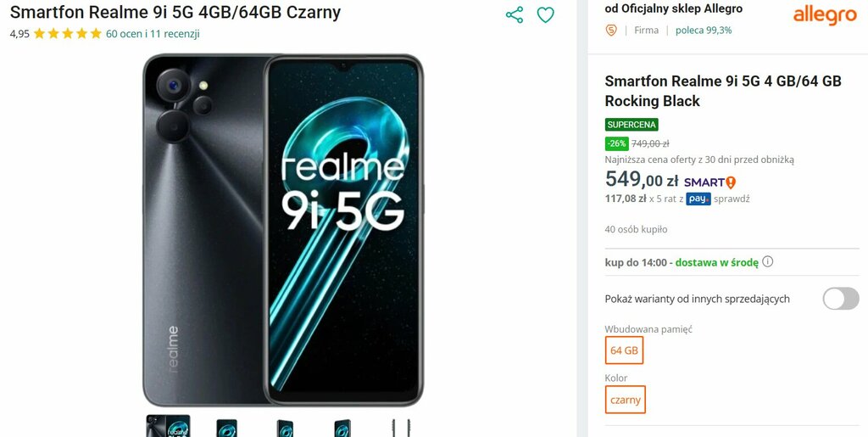This screenshot has height=437, width=868.
Task: Select second product thumbnail
Action: (x=226, y=427)
